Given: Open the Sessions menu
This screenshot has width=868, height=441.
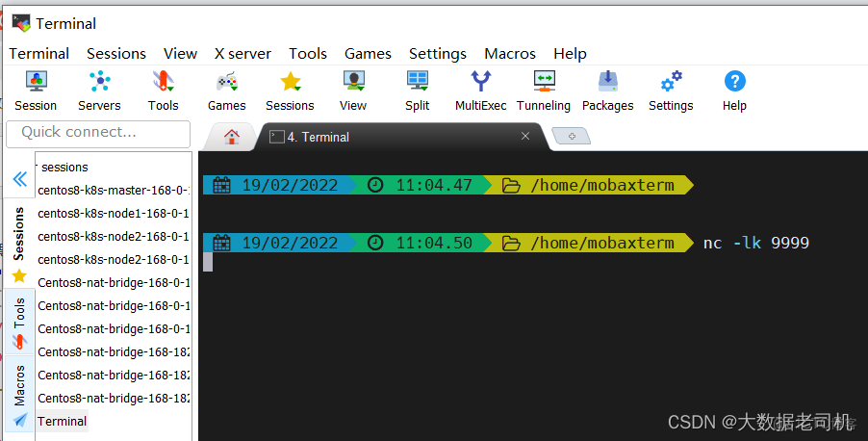Looking at the screenshot, I should tap(116, 54).
